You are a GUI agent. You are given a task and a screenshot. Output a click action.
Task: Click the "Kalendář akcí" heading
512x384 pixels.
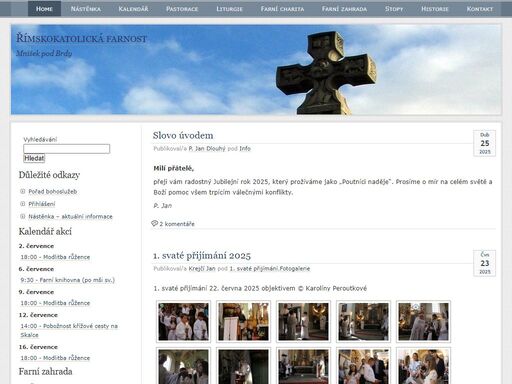point(45,231)
